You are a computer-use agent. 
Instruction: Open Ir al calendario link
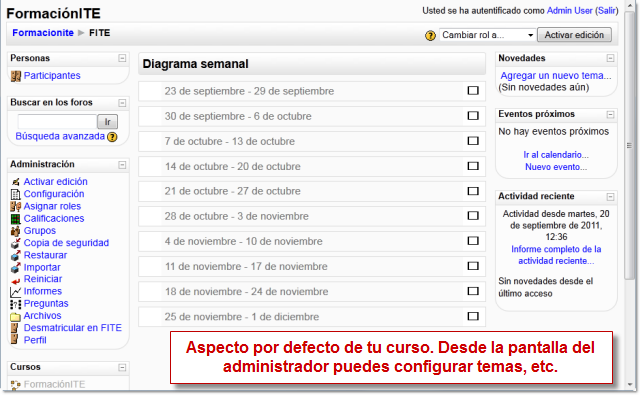click(x=556, y=155)
